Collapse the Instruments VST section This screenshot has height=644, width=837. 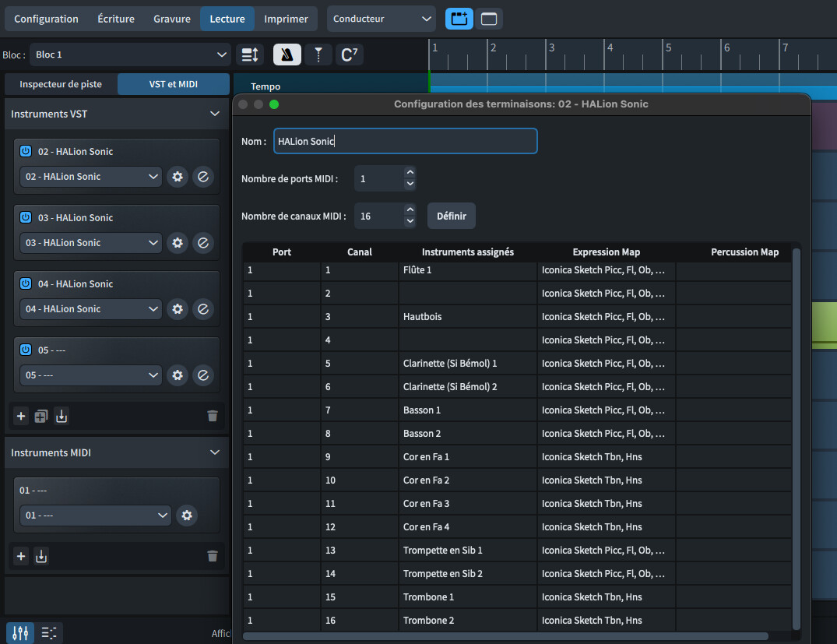(x=215, y=114)
